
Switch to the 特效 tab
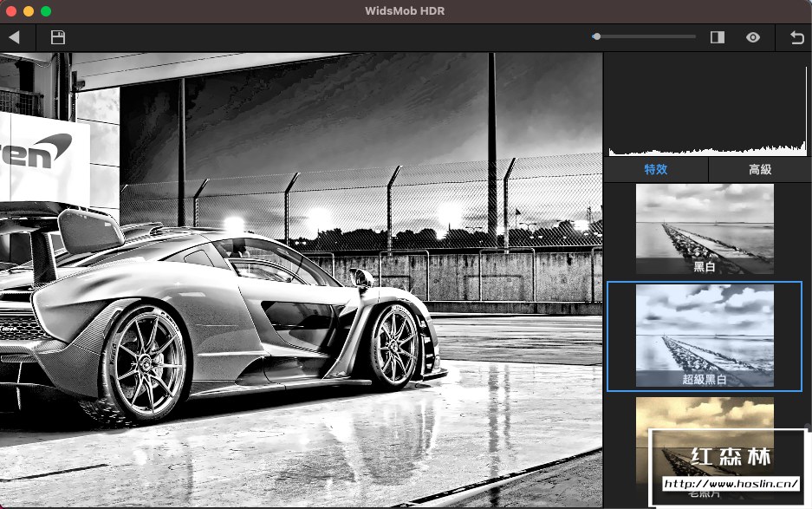point(656,170)
